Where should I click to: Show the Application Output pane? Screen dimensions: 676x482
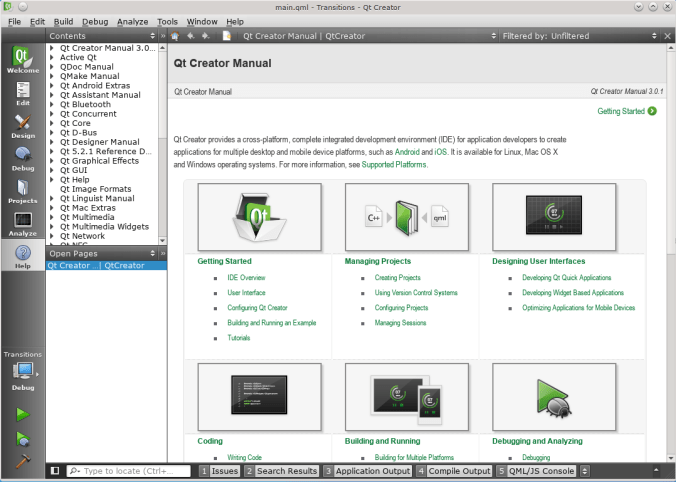tap(368, 471)
